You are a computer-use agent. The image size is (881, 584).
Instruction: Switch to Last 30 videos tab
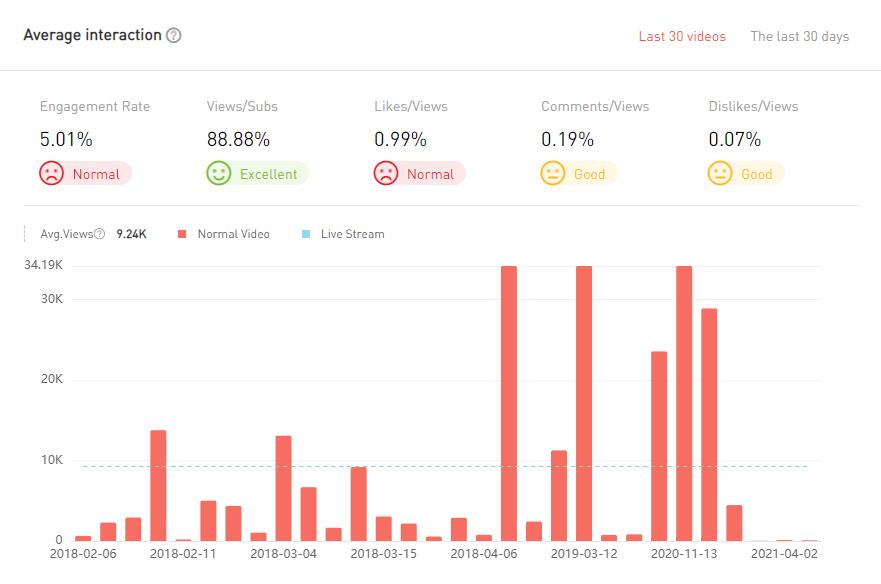(x=682, y=37)
